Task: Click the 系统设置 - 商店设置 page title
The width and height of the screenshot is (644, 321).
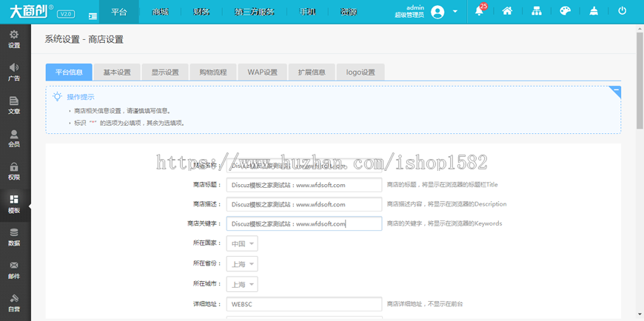Action: [x=84, y=39]
